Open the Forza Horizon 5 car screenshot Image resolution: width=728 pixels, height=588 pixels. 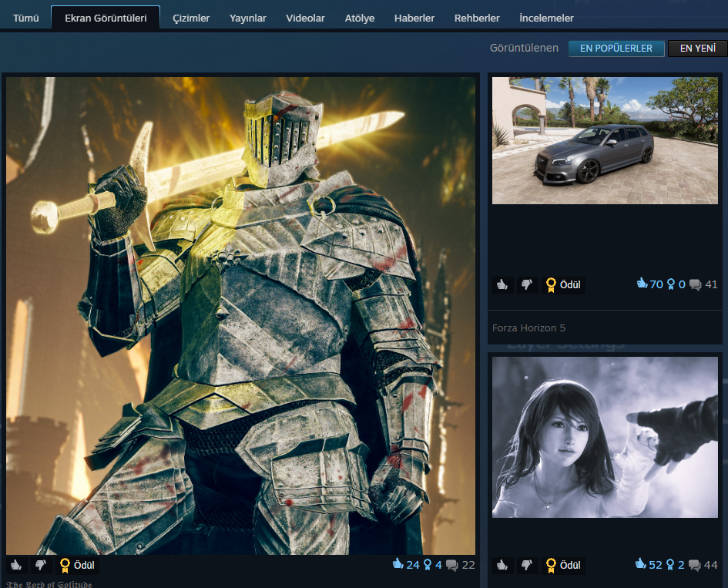(605, 141)
